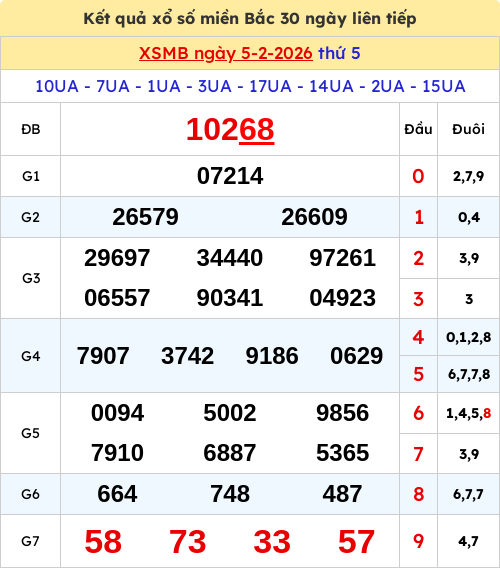Select G4 number 7907
This screenshot has height=568, width=500.
pos(103,356)
